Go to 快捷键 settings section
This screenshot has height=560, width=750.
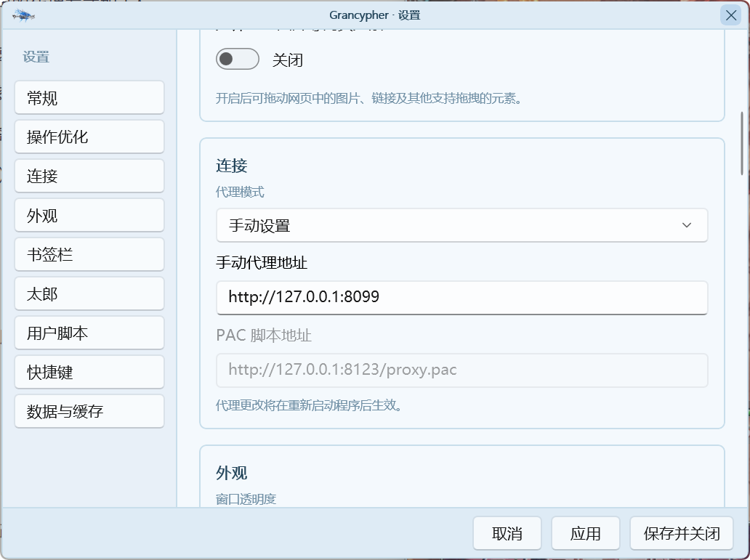point(89,372)
